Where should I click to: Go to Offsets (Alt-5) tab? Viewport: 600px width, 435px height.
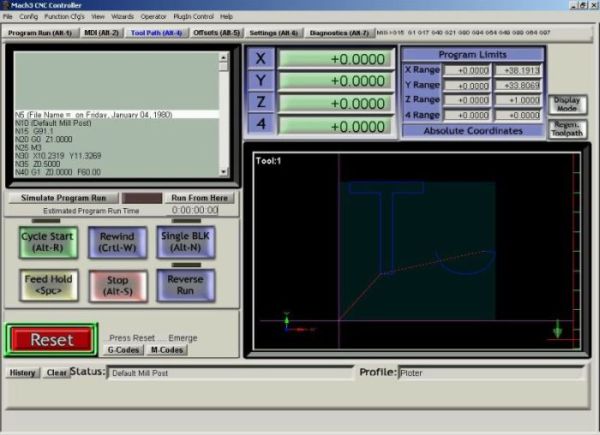[216, 33]
